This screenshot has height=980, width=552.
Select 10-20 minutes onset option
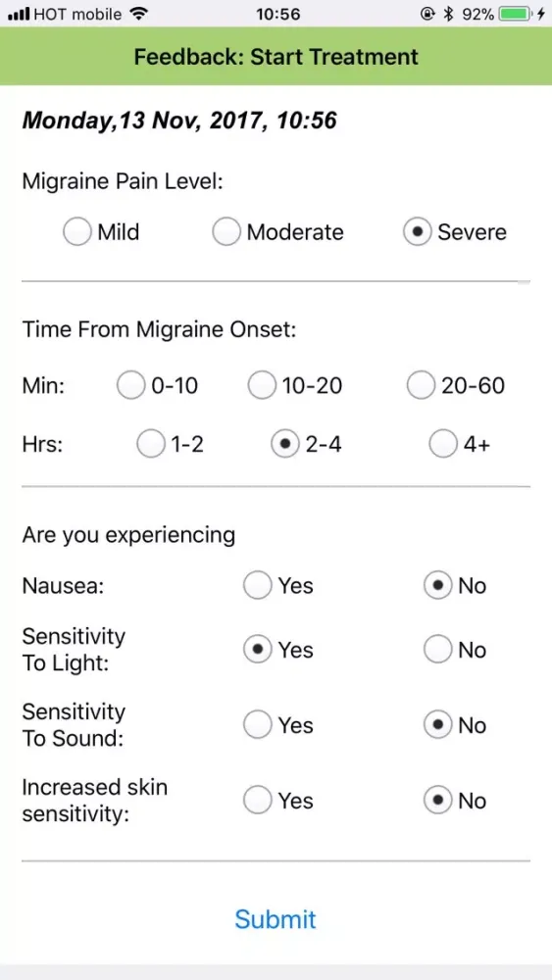(262, 385)
